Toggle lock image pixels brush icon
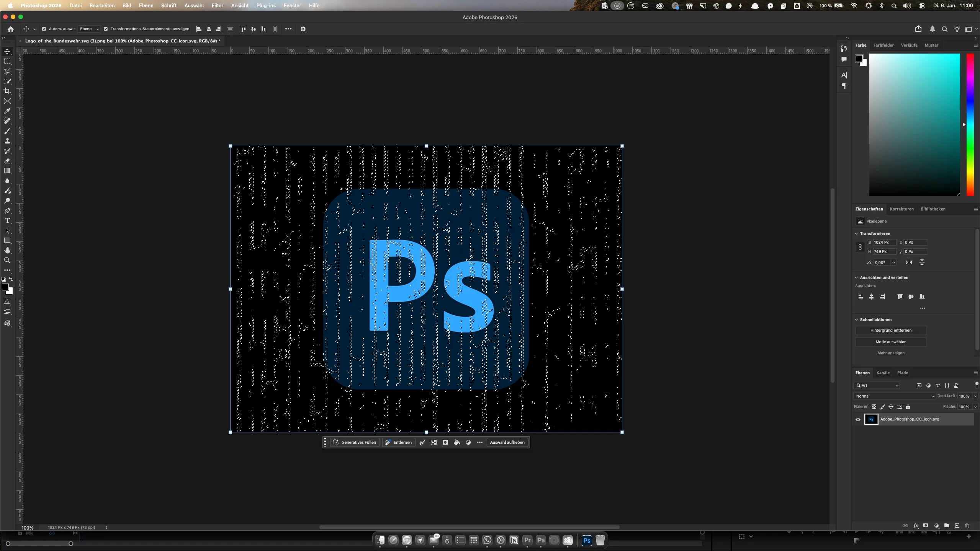This screenshot has height=551, width=980. [x=882, y=407]
